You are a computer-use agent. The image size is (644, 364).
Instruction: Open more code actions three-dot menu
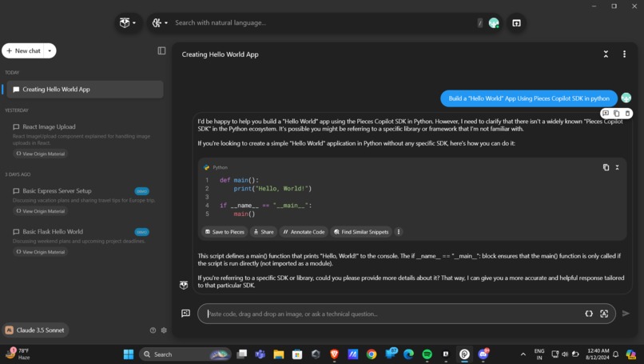pos(399,232)
